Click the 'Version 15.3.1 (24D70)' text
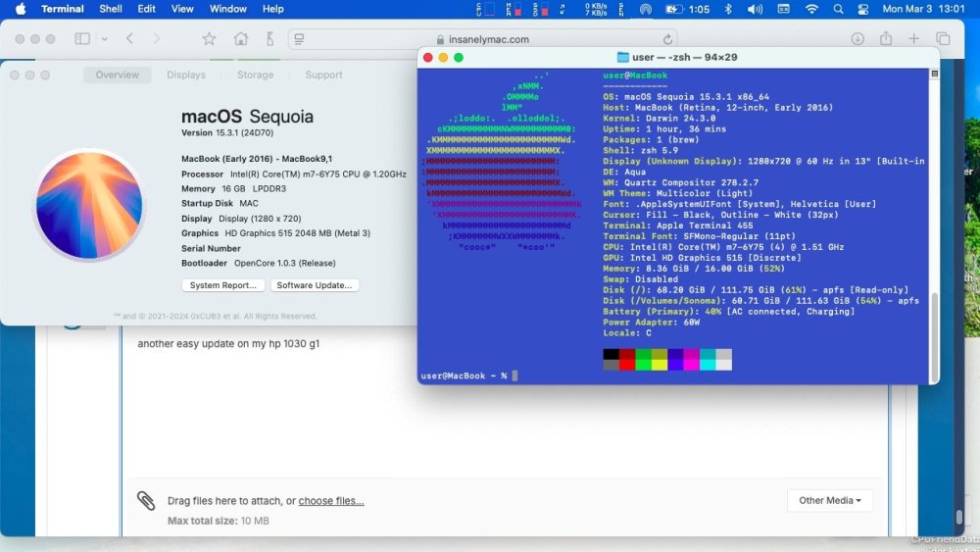 227,132
